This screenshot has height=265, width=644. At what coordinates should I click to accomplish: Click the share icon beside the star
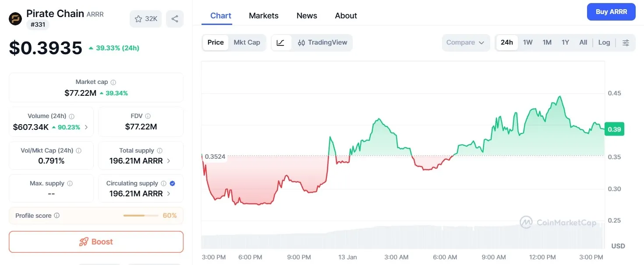(x=175, y=18)
